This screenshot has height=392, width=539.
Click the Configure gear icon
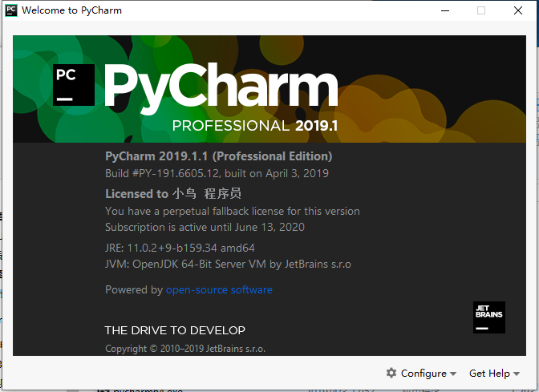tap(391, 373)
